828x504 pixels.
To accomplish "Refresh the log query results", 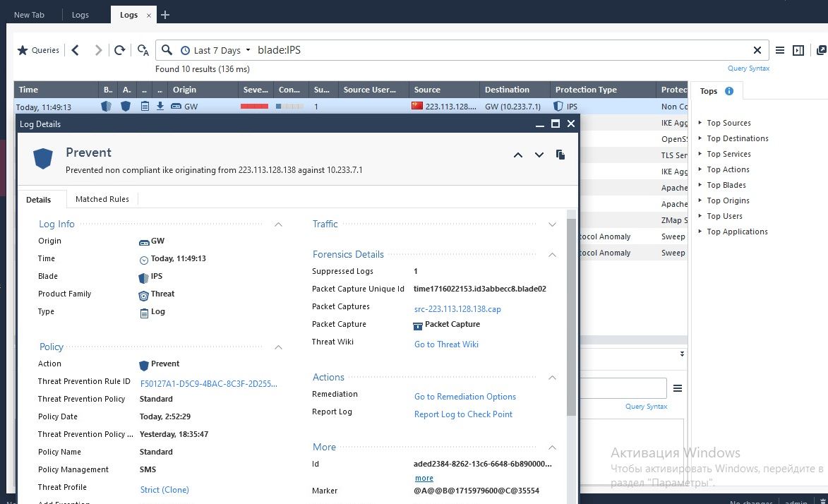I will click(x=120, y=50).
